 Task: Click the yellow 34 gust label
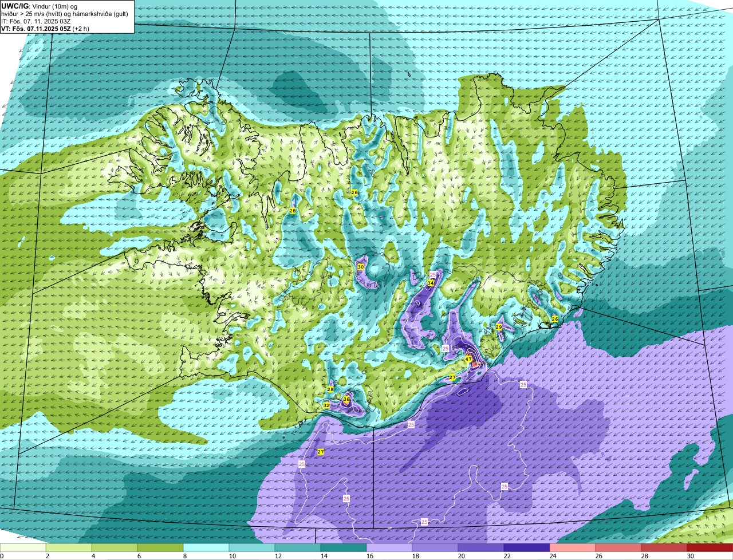tap(431, 283)
